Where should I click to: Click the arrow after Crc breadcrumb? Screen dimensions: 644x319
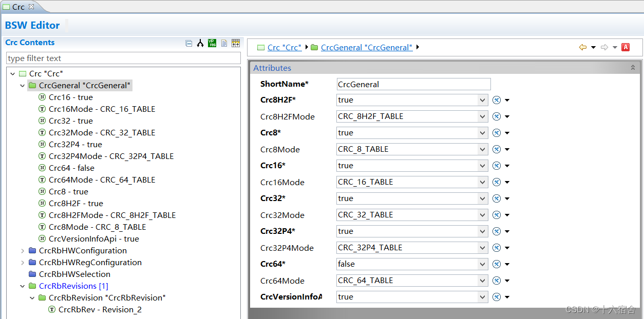coord(307,47)
